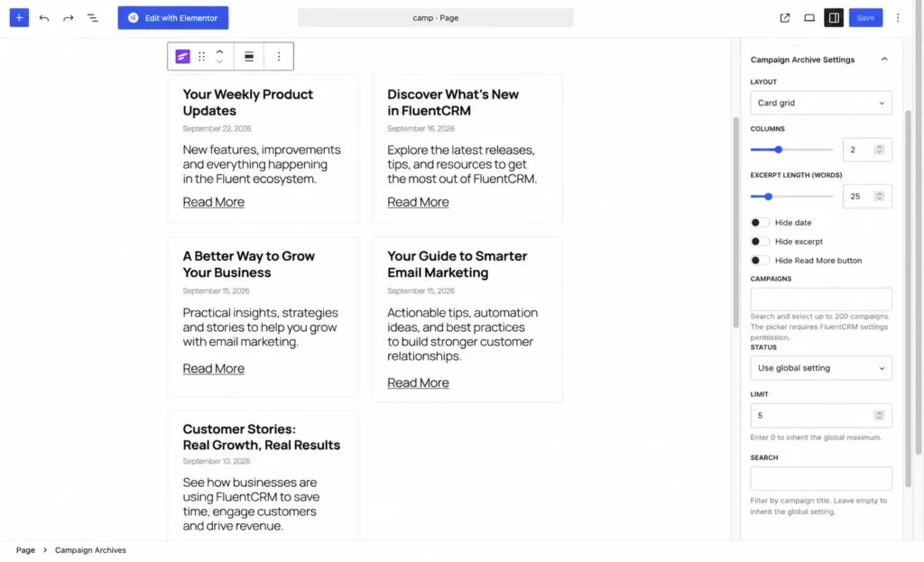This screenshot has width=924, height=562.
Task: Open the Status Use global setting dropdown
Action: pos(820,367)
